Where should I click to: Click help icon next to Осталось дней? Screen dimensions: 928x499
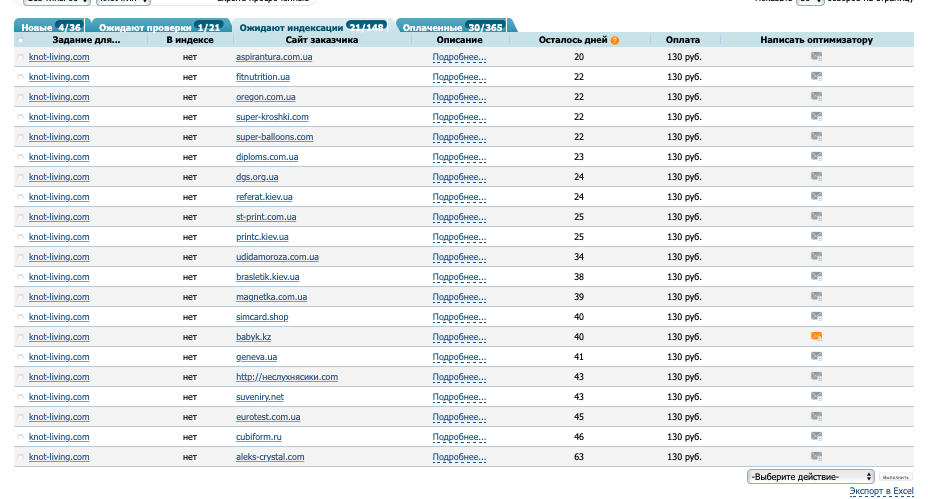[x=615, y=40]
